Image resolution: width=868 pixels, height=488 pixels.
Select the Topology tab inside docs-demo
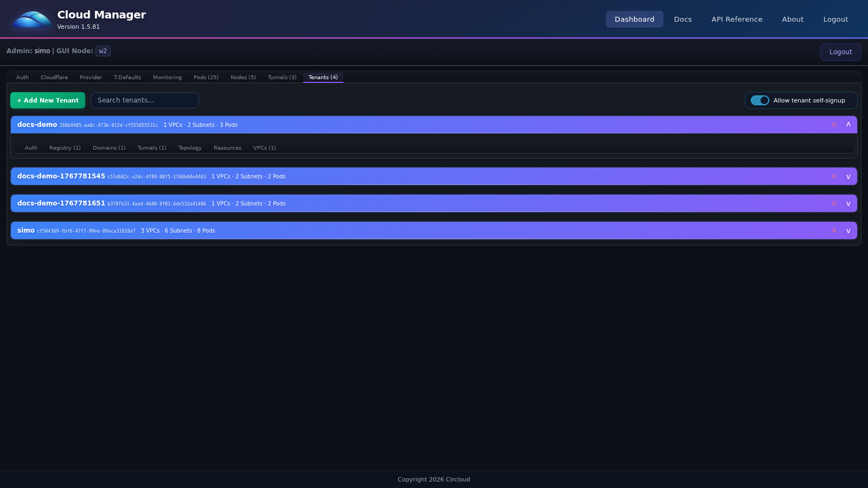point(189,147)
